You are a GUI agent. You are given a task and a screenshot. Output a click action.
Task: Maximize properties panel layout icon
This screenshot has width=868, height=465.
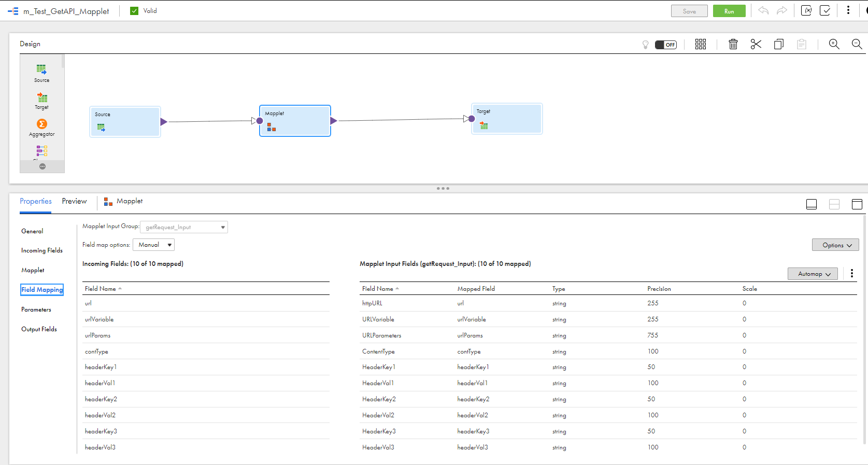click(x=857, y=204)
